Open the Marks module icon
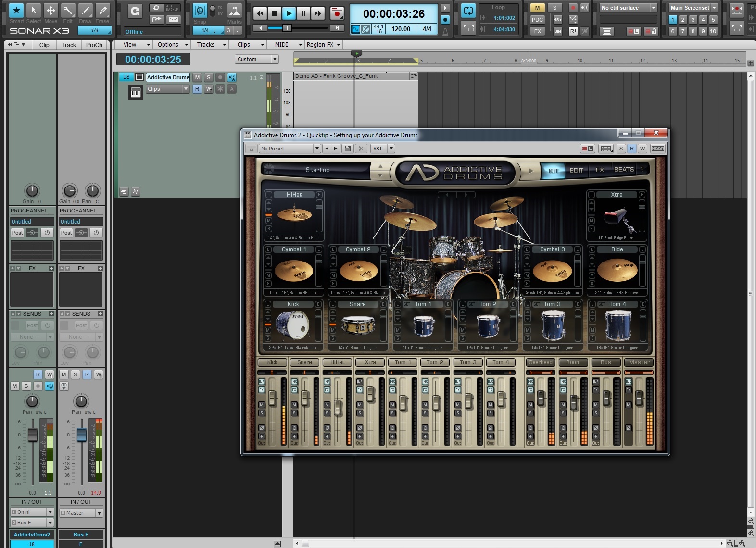The image size is (756, 548). click(x=234, y=11)
